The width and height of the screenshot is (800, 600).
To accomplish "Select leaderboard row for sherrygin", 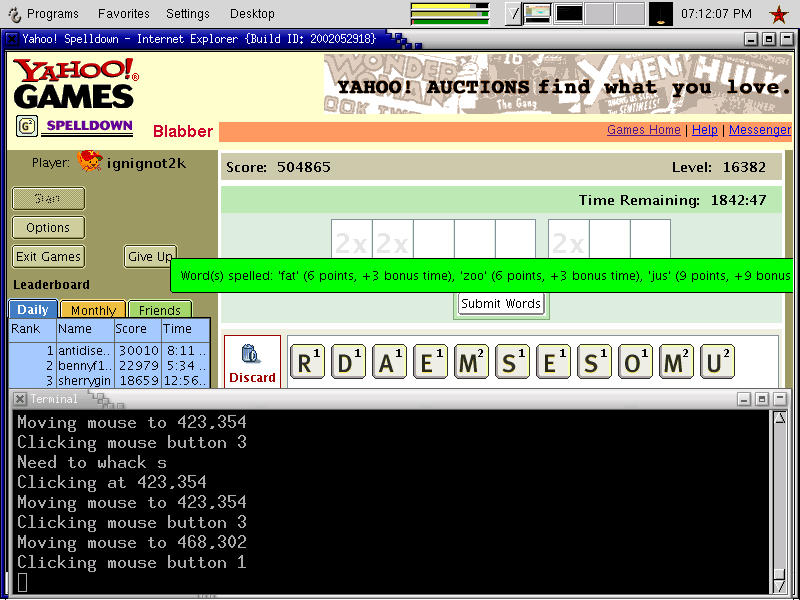I will (x=109, y=381).
